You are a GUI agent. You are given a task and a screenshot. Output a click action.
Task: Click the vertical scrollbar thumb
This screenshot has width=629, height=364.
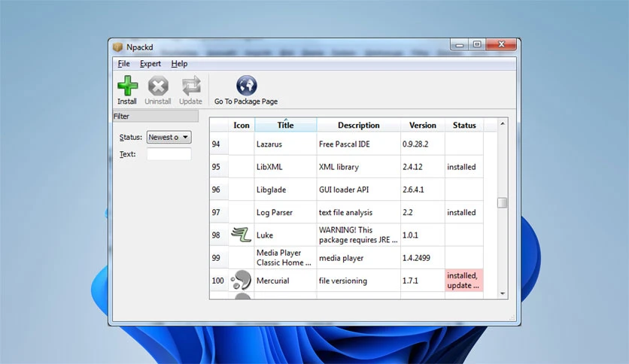click(x=503, y=203)
